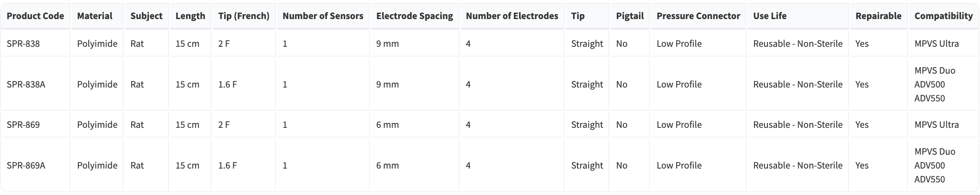The image size is (980, 195).
Task: Click the compatibility cell in the SPR-869A row
Action: point(934,166)
